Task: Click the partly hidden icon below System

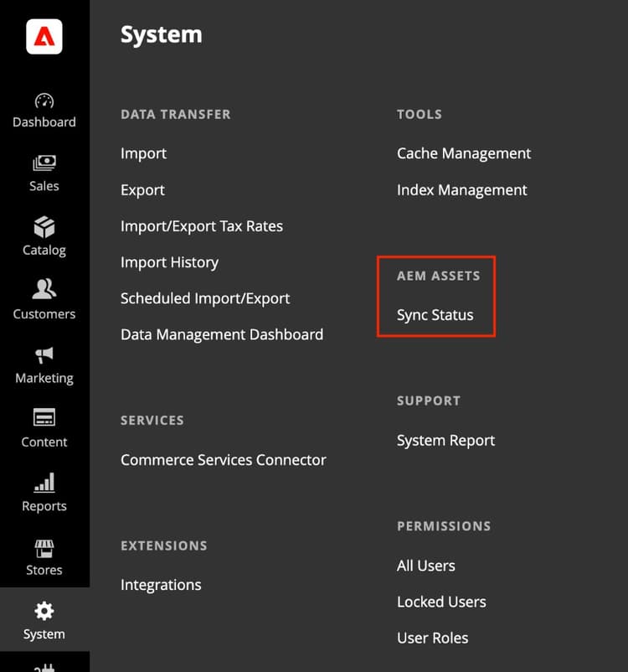Action: 44,667
